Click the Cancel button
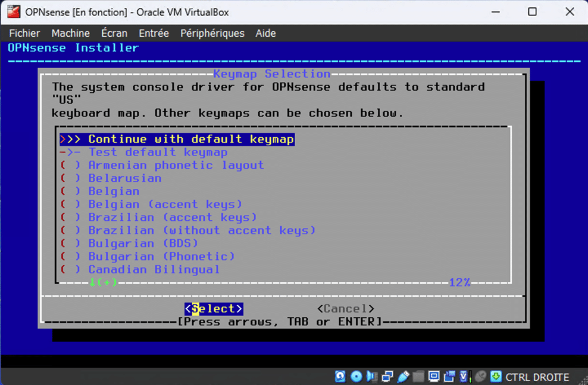Image resolution: width=588 pixels, height=385 pixels. pyautogui.click(x=346, y=309)
